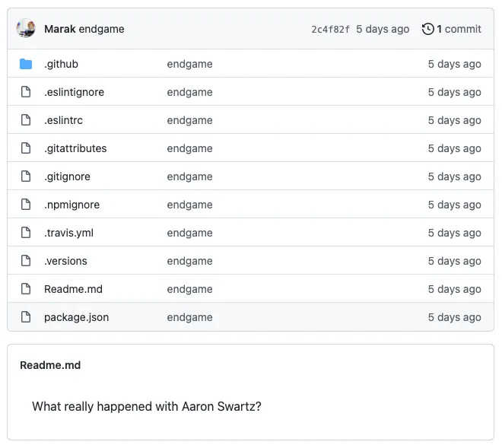Screen dimensions: 502x448
Task: Open commit hash 2c4f82f
Action: point(331,30)
